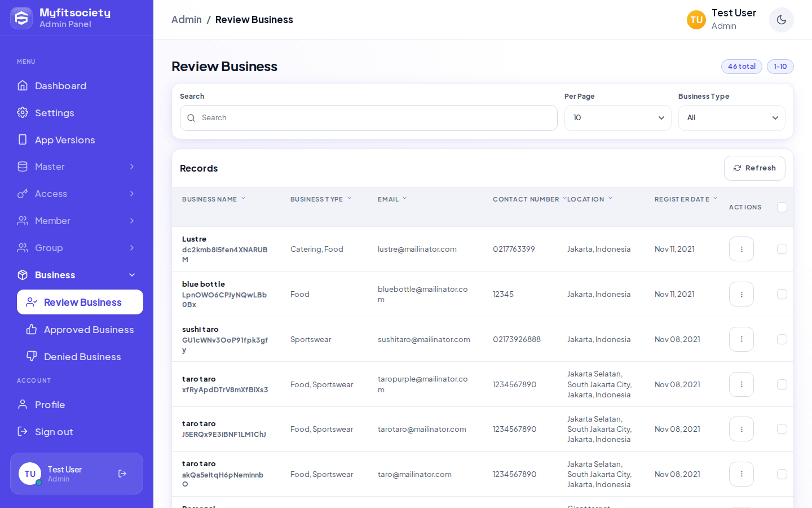Click the Refresh button
Image resolution: width=812 pixels, height=508 pixels.
754,168
